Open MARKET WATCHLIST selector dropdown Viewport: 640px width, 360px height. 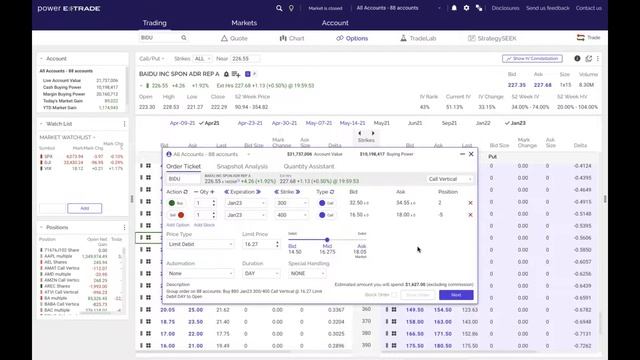pyautogui.click(x=67, y=137)
